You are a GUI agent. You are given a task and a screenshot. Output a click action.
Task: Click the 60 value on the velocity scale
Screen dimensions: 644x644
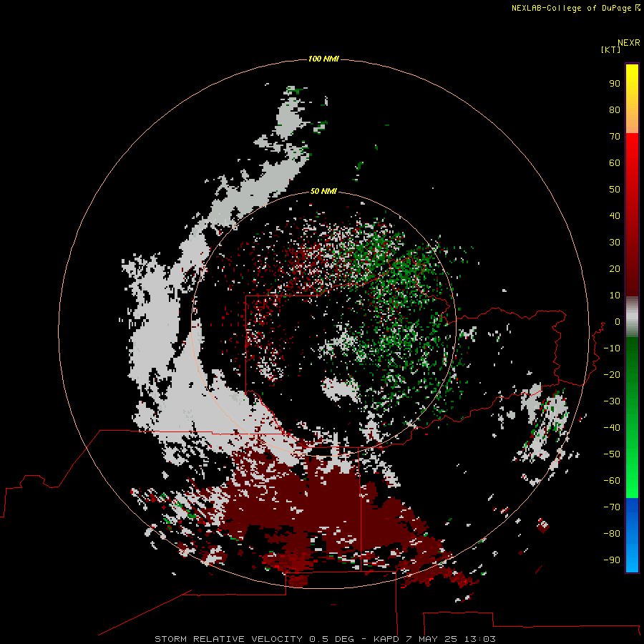[615, 162]
